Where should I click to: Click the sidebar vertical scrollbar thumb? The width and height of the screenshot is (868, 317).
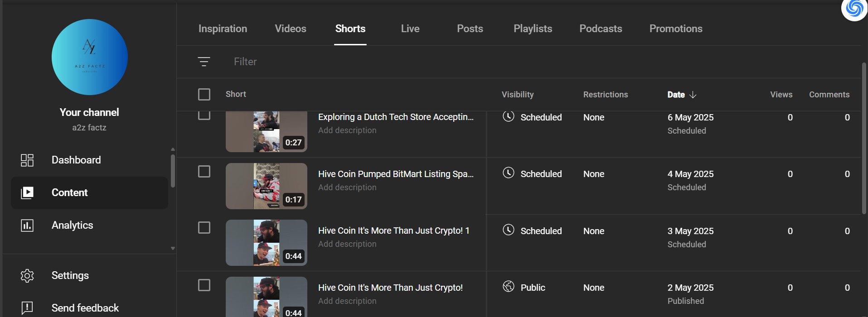pyautogui.click(x=173, y=171)
